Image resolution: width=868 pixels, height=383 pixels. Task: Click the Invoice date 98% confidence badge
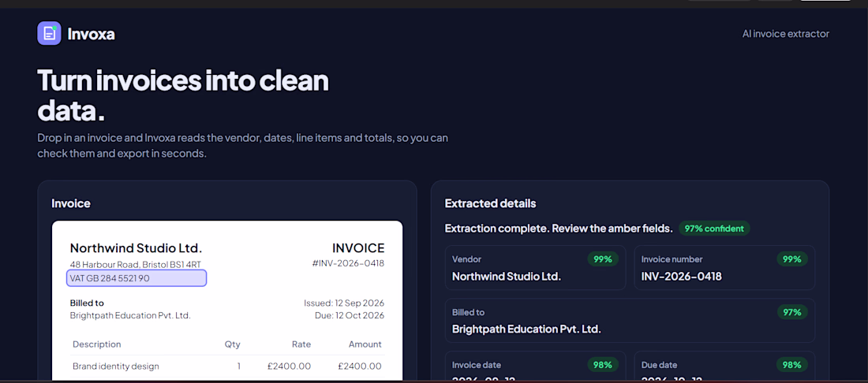coord(603,365)
